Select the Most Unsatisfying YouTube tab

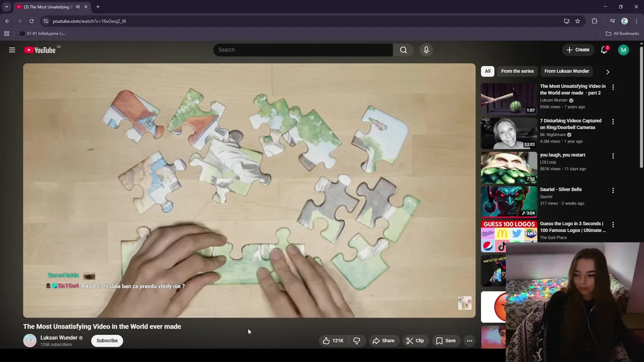point(48,7)
